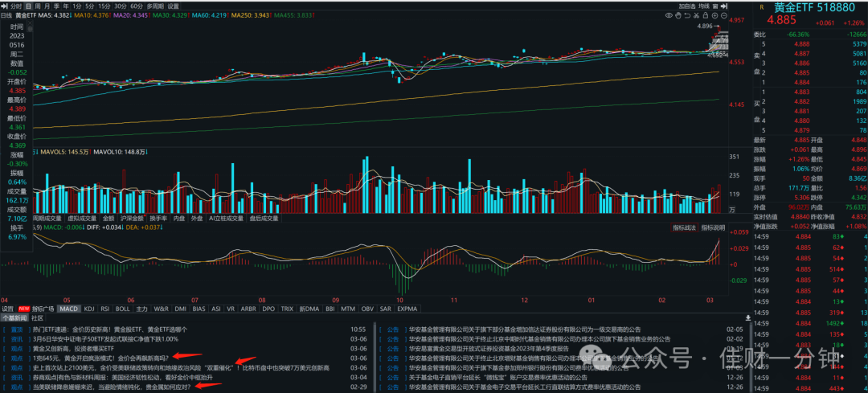The height and width of the screenshot is (393, 868).
Task: Switch to 分时 intraday chart
Action: point(16,6)
